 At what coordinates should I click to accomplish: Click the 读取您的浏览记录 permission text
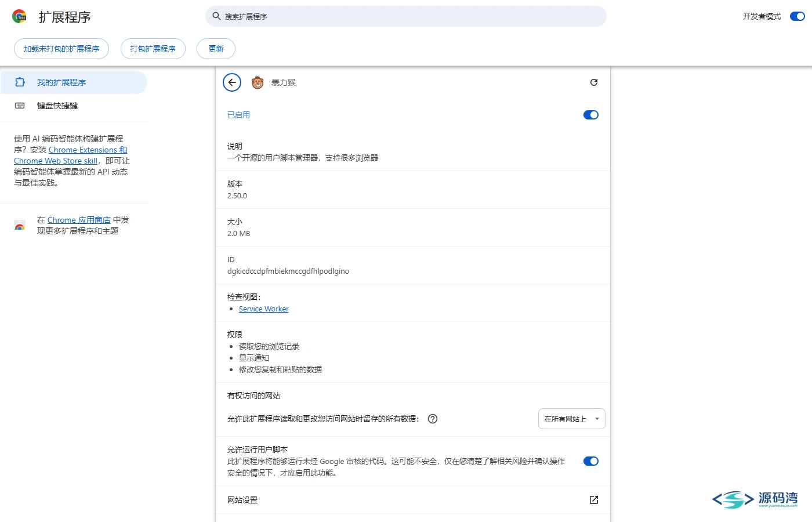click(269, 346)
